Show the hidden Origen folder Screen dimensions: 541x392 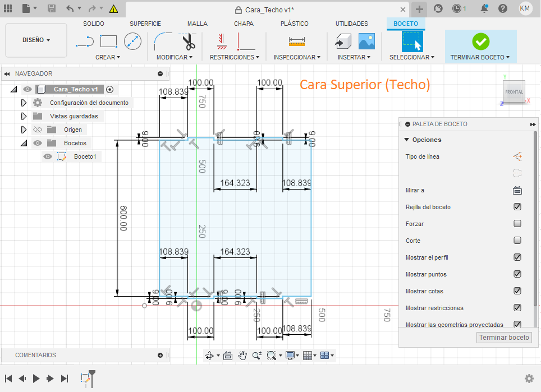(37, 130)
